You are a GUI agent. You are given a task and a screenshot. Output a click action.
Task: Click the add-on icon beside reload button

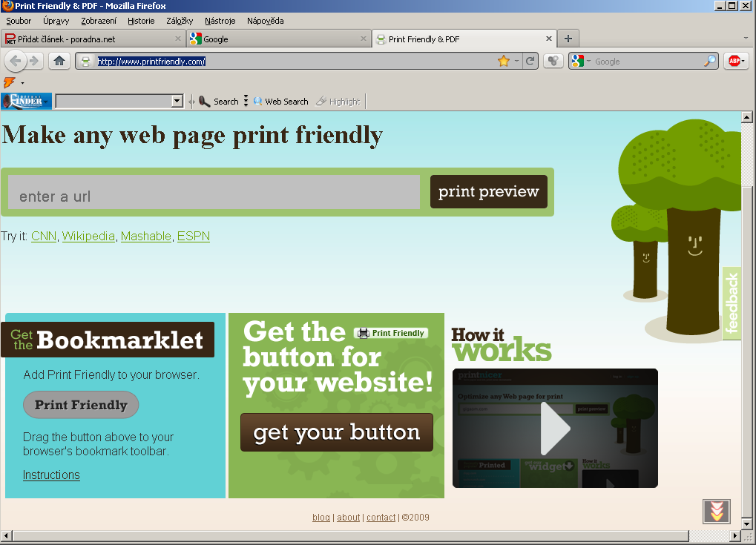(553, 62)
